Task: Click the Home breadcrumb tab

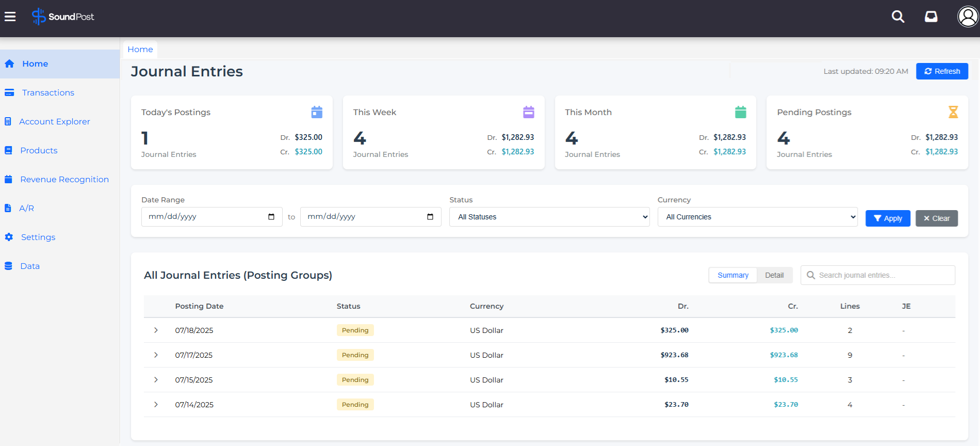Action: point(140,50)
